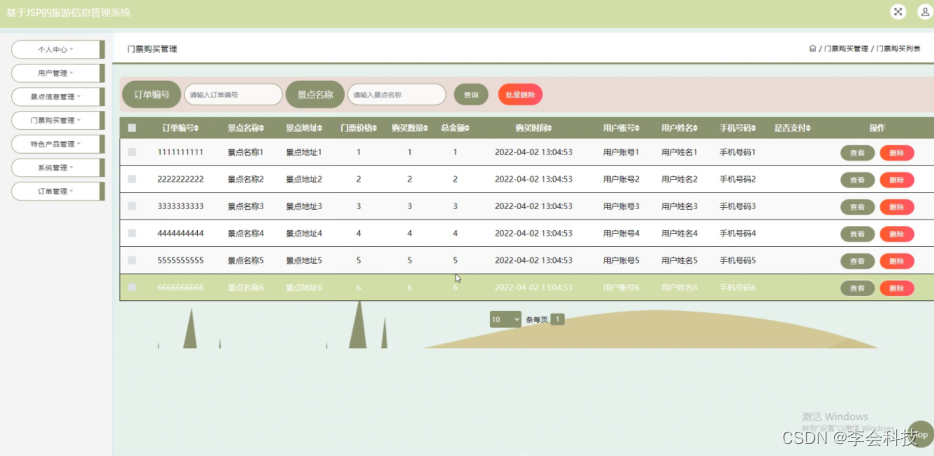934x456 pixels.
Task: Check the row for order 5555555555
Action: pos(132,260)
